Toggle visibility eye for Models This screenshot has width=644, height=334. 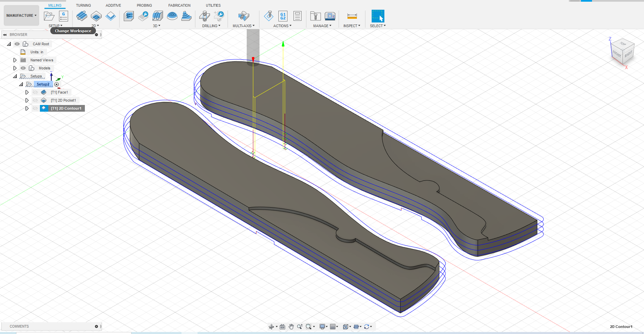23,68
